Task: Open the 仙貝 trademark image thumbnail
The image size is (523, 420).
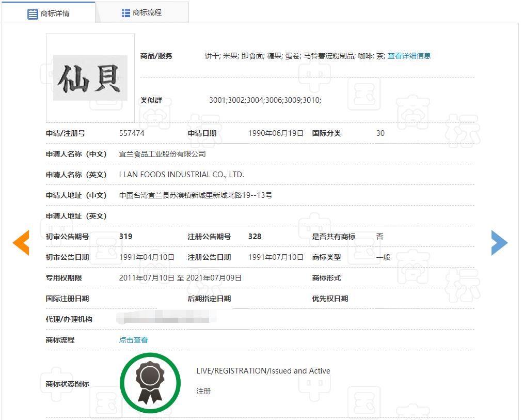Action: 90,78
